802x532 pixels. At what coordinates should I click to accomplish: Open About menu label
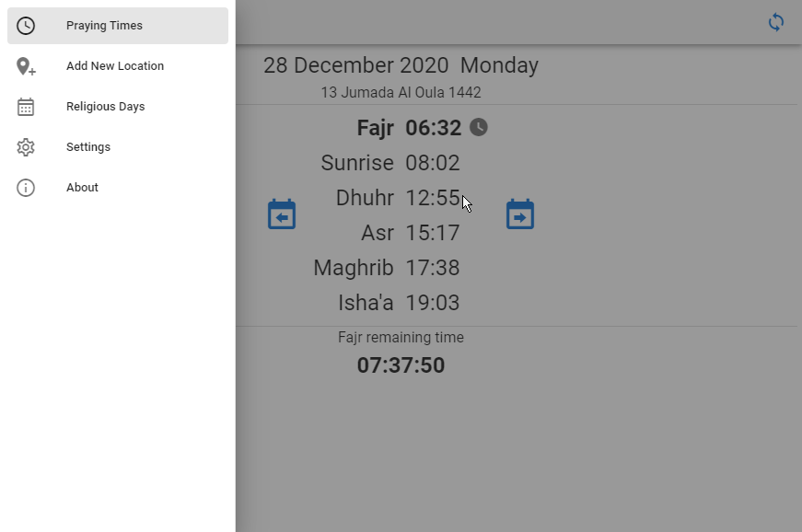(x=82, y=188)
